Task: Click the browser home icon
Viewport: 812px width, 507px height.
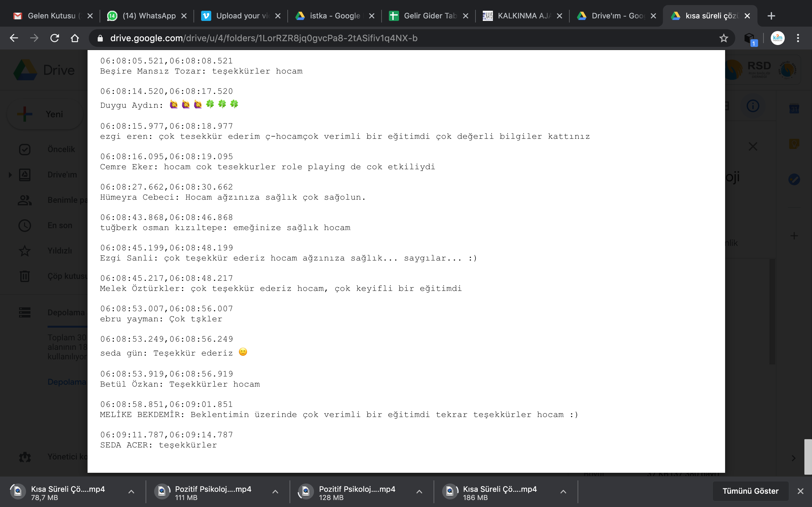Action: pyautogui.click(x=75, y=38)
